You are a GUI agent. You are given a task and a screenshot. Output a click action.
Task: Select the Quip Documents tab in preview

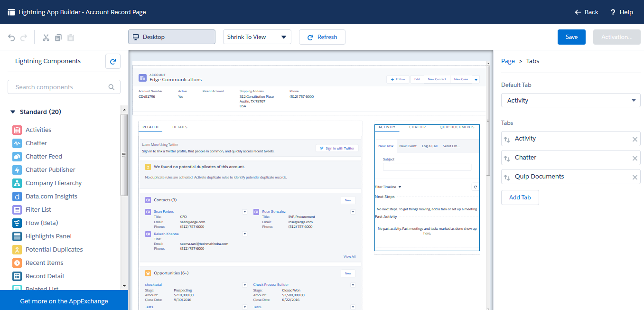coord(457,127)
